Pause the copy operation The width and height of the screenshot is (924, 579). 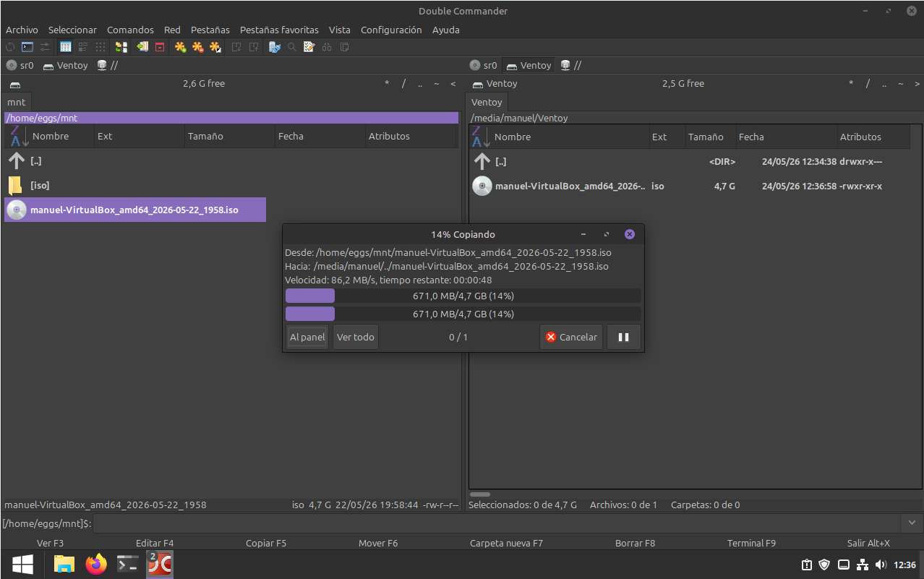(x=623, y=337)
